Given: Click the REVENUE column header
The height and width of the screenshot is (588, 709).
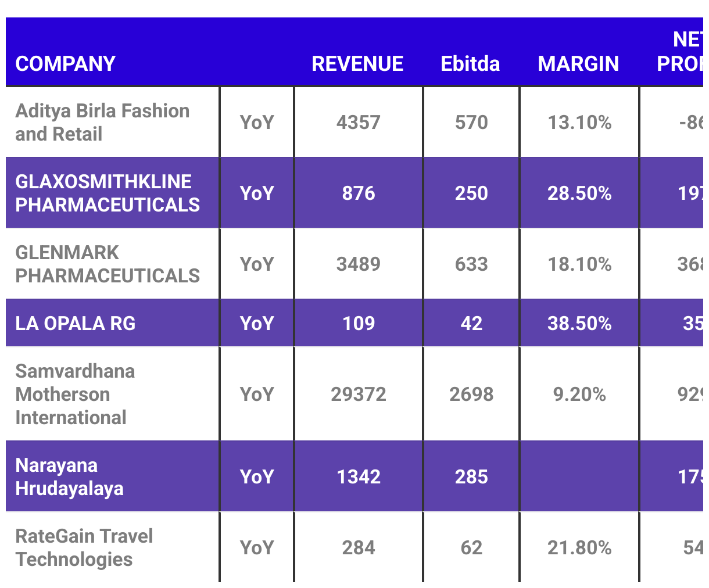Looking at the screenshot, I should [357, 63].
